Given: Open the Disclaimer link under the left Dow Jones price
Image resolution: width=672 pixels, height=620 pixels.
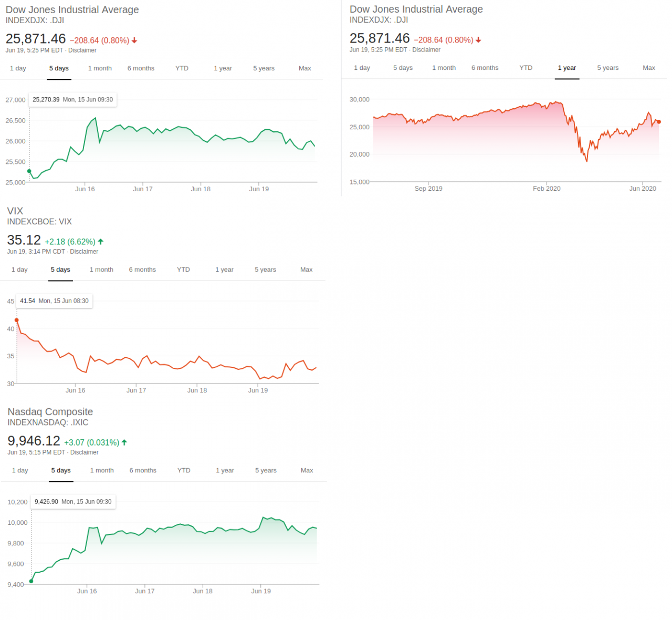Looking at the screenshot, I should pyautogui.click(x=82, y=50).
